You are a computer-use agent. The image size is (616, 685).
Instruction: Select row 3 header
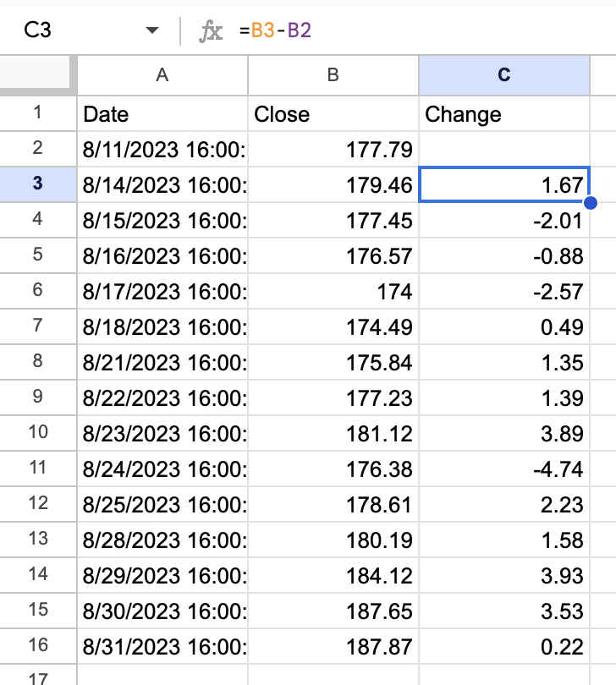[x=38, y=184]
